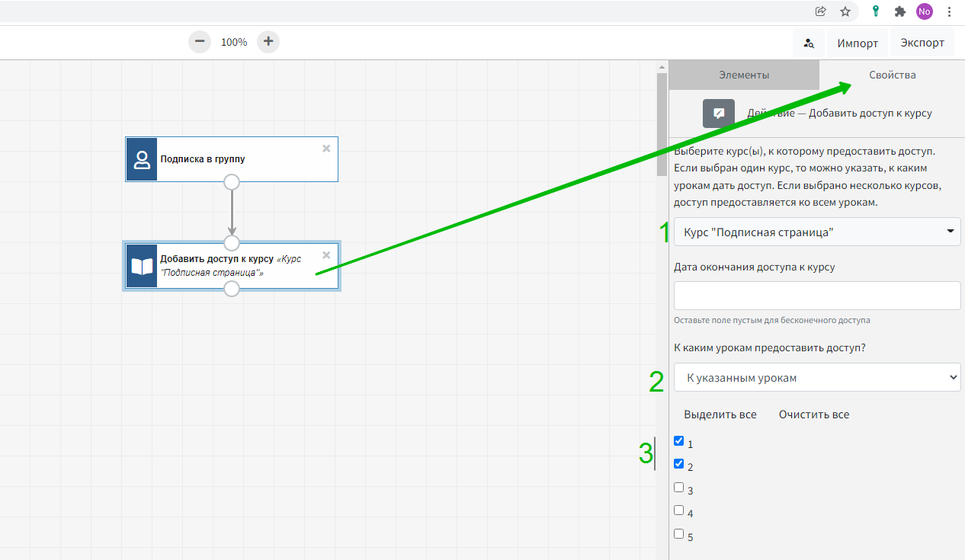The height and width of the screenshot is (560, 965).
Task: Click the person icon on subscription block
Action: click(142, 159)
